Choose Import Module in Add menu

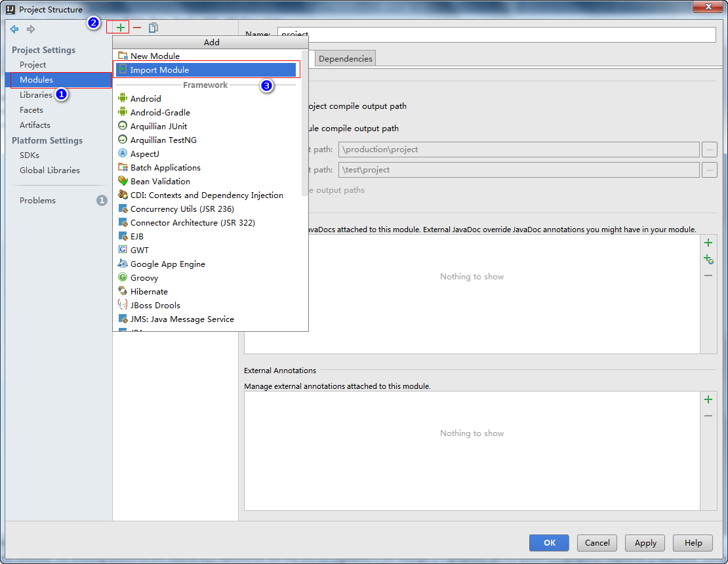207,70
